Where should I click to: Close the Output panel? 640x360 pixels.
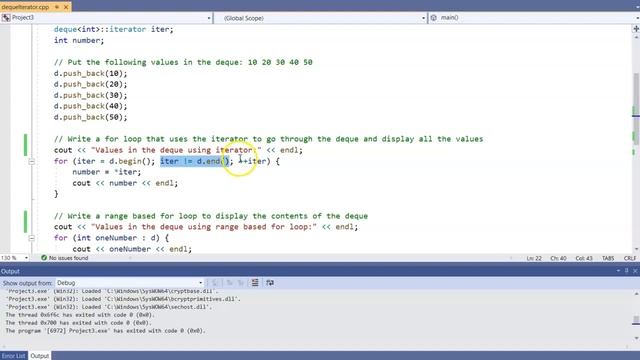(635, 271)
